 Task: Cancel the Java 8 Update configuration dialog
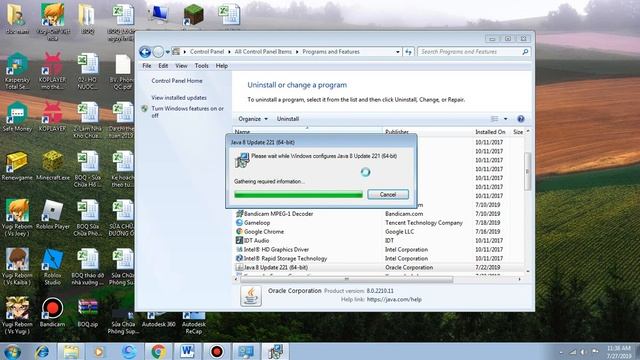(388, 195)
